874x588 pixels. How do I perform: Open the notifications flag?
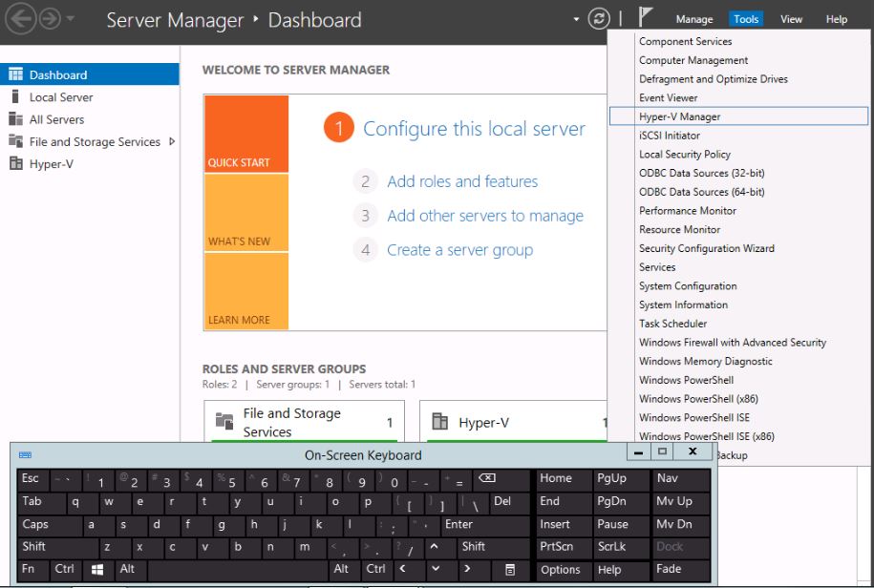(645, 17)
